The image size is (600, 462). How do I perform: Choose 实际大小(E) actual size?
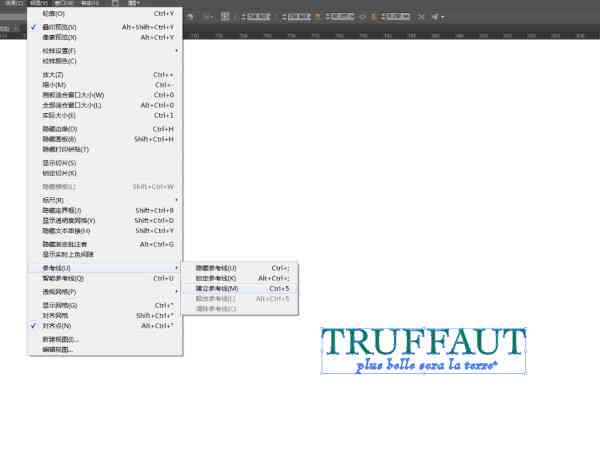(x=105, y=116)
